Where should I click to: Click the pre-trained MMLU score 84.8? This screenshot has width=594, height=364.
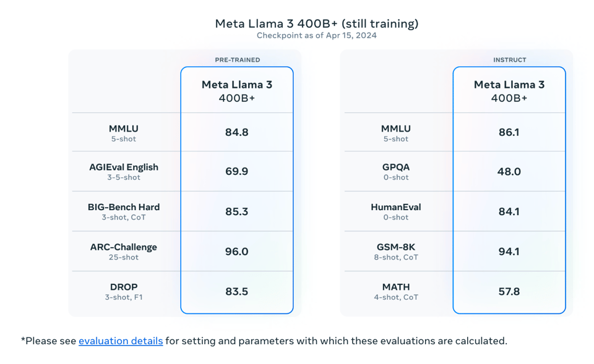pos(237,132)
